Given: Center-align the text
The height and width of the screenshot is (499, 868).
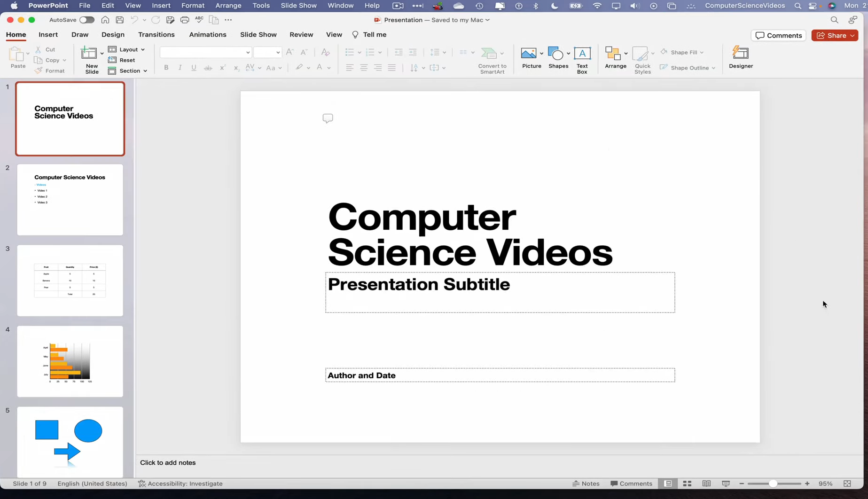Looking at the screenshot, I should [x=364, y=68].
